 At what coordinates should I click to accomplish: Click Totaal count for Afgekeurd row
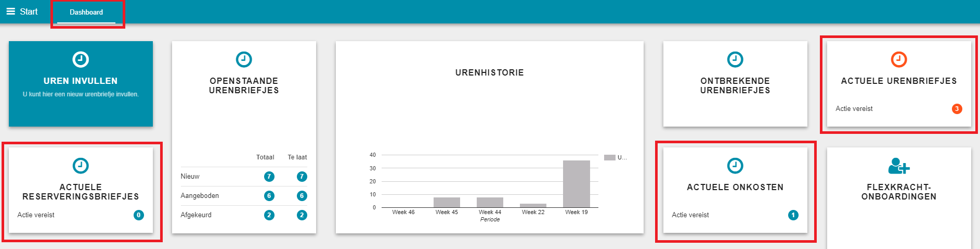(x=269, y=215)
